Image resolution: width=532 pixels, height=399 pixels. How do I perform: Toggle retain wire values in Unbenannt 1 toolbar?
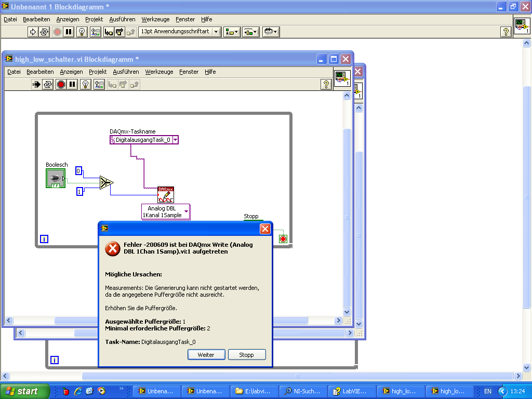point(96,32)
